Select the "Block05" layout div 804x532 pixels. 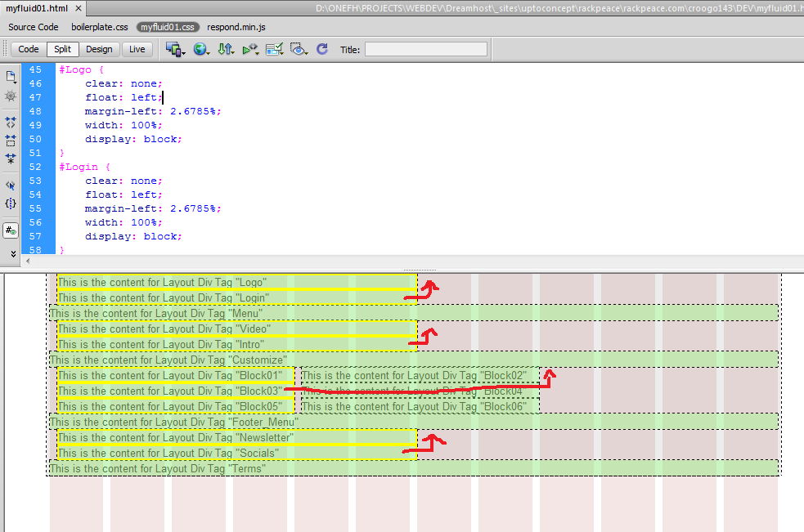point(176,406)
